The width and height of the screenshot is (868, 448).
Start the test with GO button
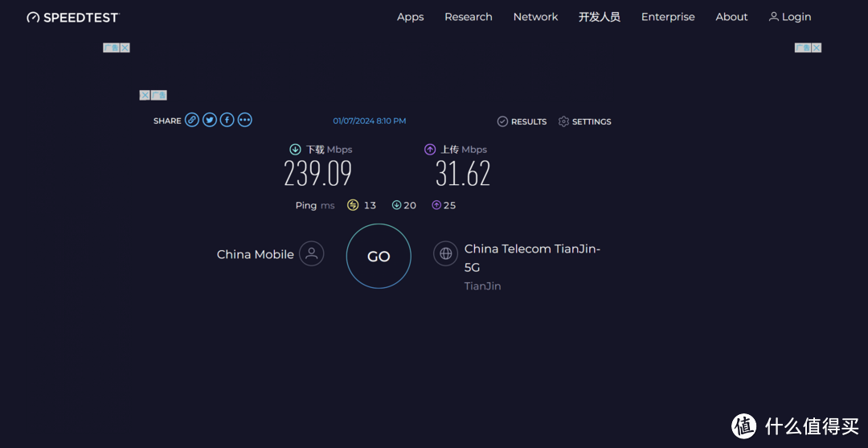coord(379,257)
